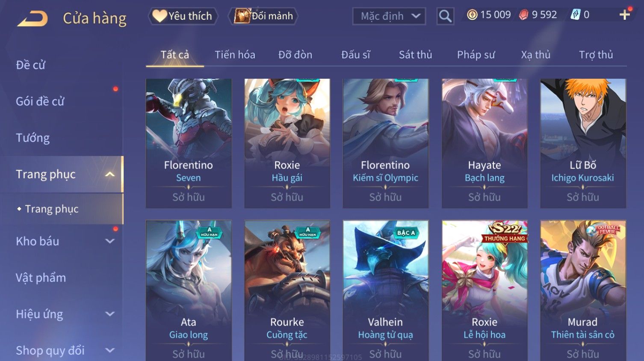Expand the Hiệu ứng sidebar section

[x=110, y=314]
